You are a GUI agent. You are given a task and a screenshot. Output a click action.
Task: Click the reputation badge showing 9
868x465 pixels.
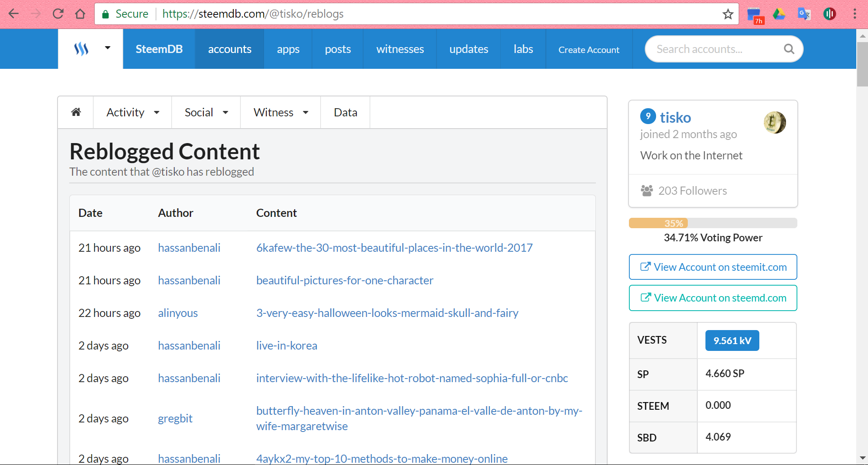coord(648,116)
